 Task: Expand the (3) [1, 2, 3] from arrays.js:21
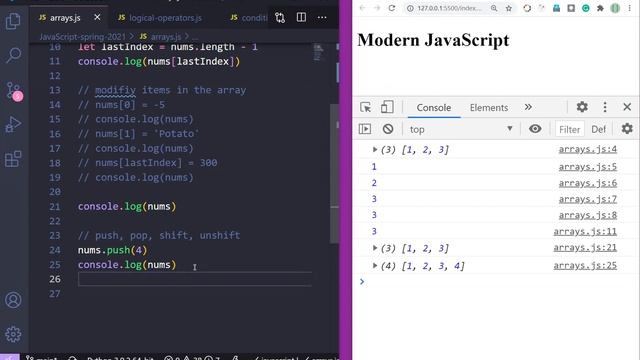click(x=375, y=248)
